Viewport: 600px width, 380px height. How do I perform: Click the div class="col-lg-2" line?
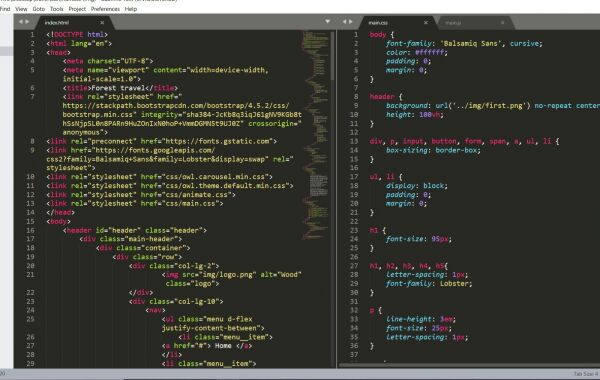[174, 266]
